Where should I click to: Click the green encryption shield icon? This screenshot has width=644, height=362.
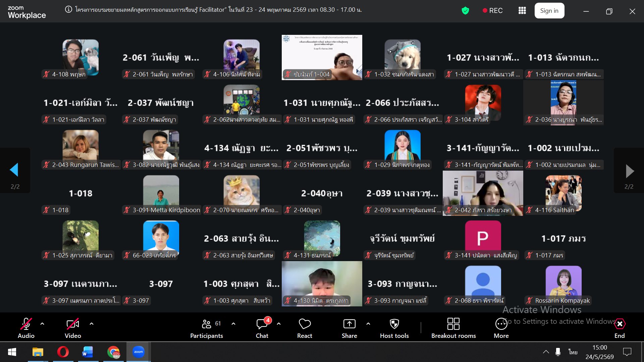point(465,11)
